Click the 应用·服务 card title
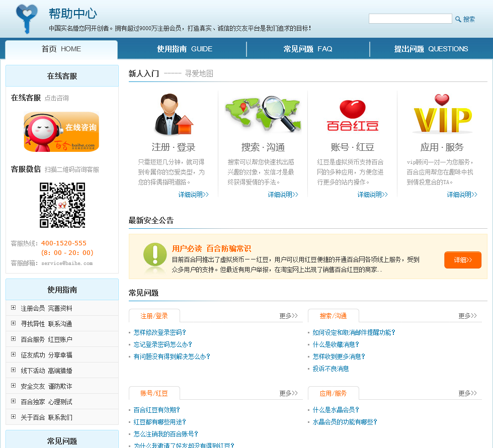 [x=442, y=147]
